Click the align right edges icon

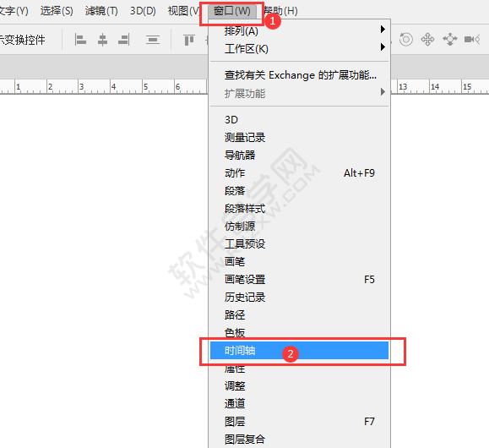124,40
